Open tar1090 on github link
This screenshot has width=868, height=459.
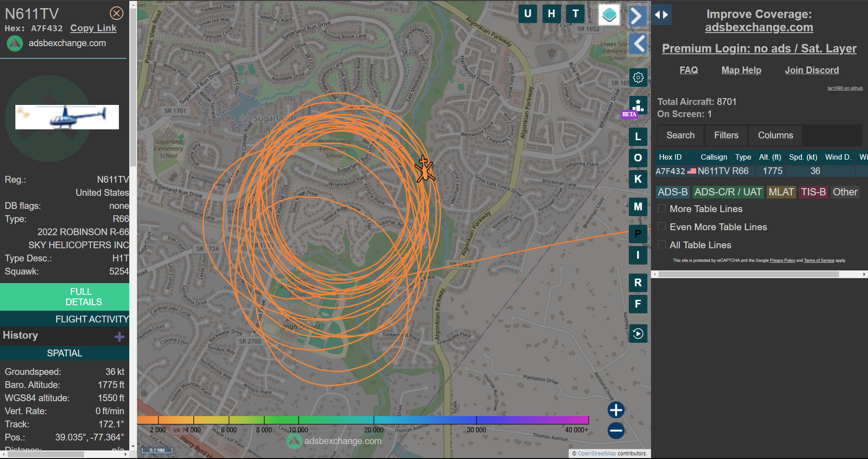(845, 88)
